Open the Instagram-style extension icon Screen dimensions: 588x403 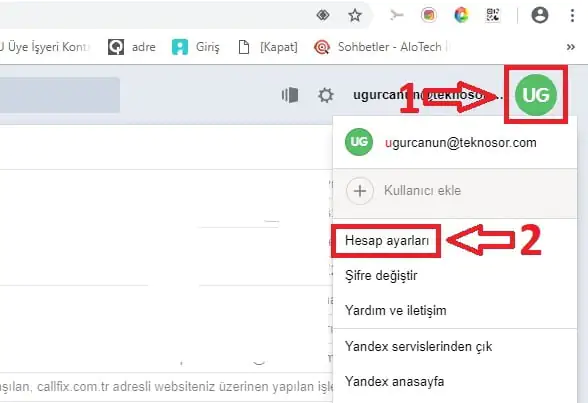coord(429,15)
